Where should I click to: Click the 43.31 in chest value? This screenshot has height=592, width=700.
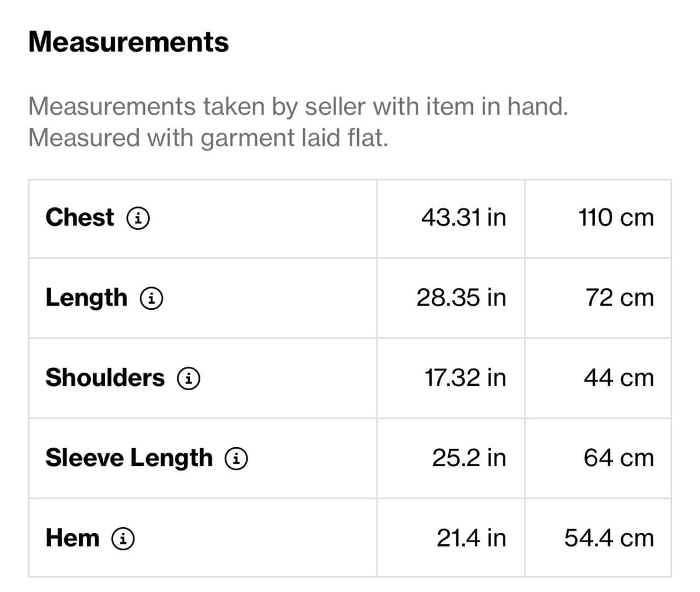464,218
